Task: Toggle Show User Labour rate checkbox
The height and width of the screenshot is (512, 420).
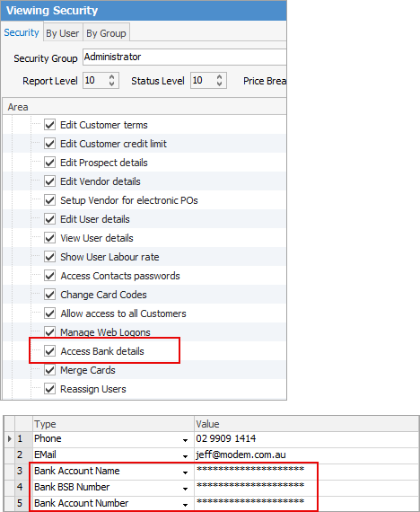Action: [49, 257]
